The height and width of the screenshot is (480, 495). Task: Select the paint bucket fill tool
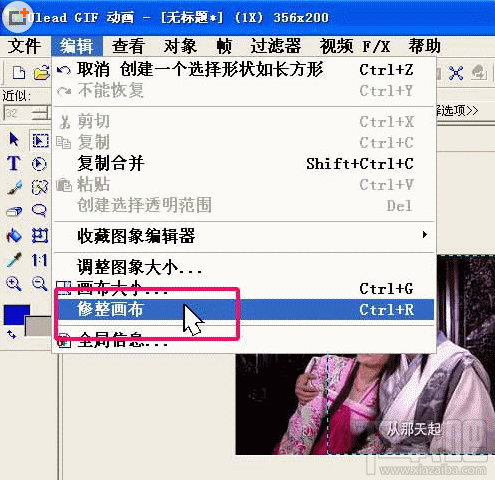pyautogui.click(x=14, y=236)
